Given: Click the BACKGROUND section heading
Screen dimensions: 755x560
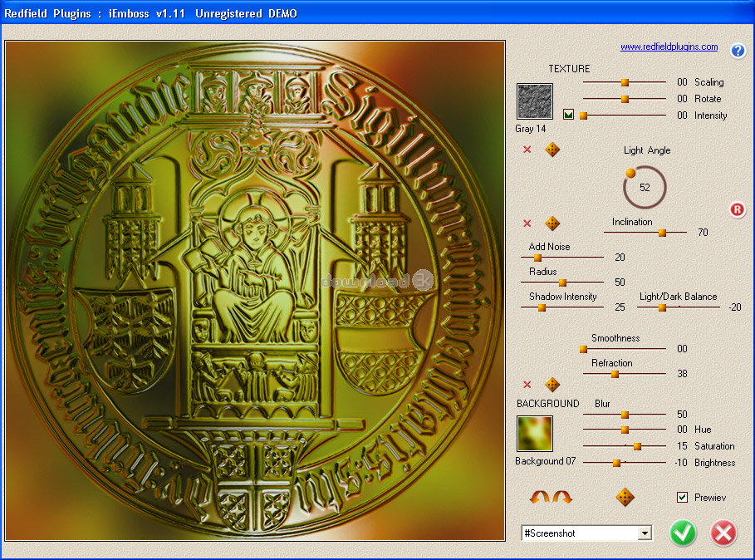Looking at the screenshot, I should pyautogui.click(x=548, y=404).
